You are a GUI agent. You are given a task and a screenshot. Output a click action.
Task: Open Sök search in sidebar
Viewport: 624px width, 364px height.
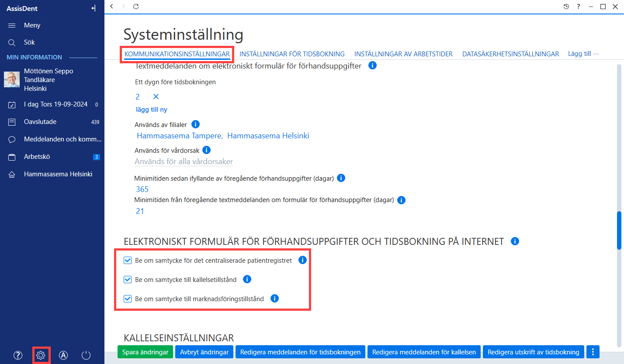[12, 42]
